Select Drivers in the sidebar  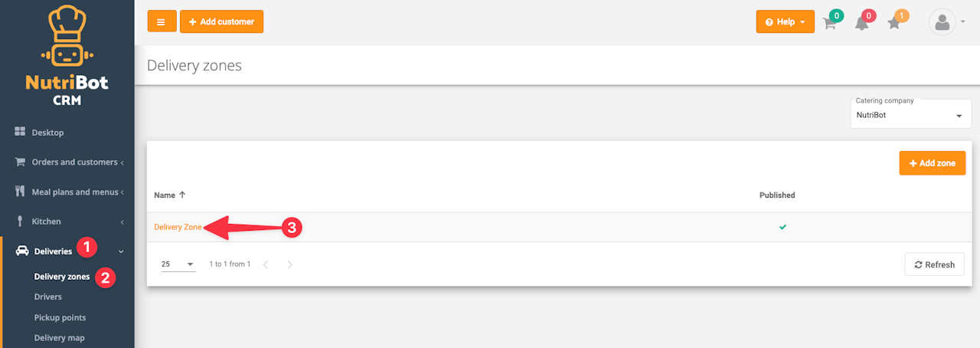coord(48,297)
